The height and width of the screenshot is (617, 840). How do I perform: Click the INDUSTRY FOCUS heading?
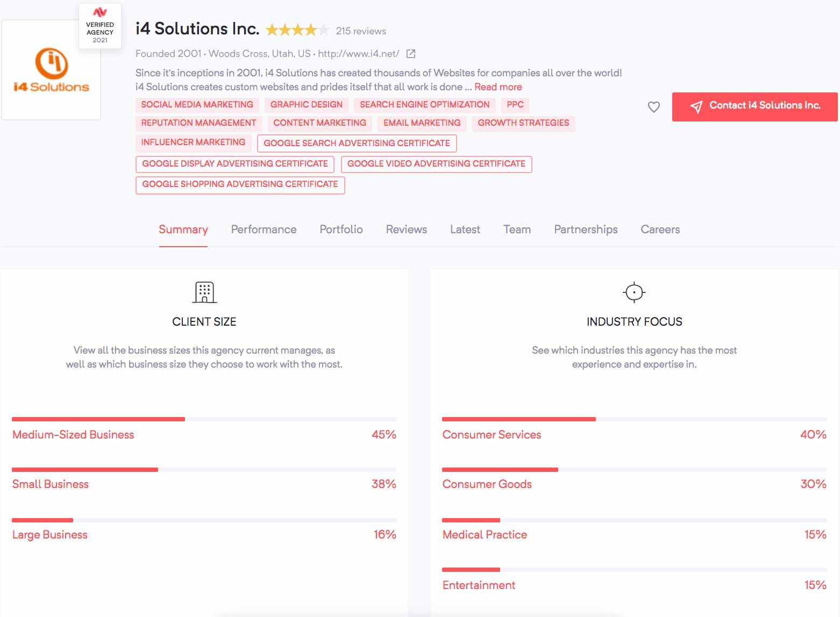(x=635, y=322)
